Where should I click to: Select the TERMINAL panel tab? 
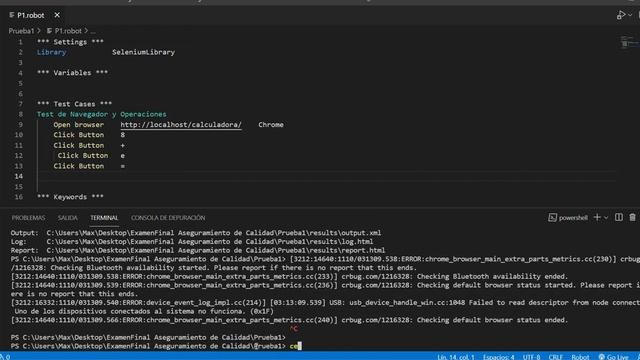[x=104, y=218]
